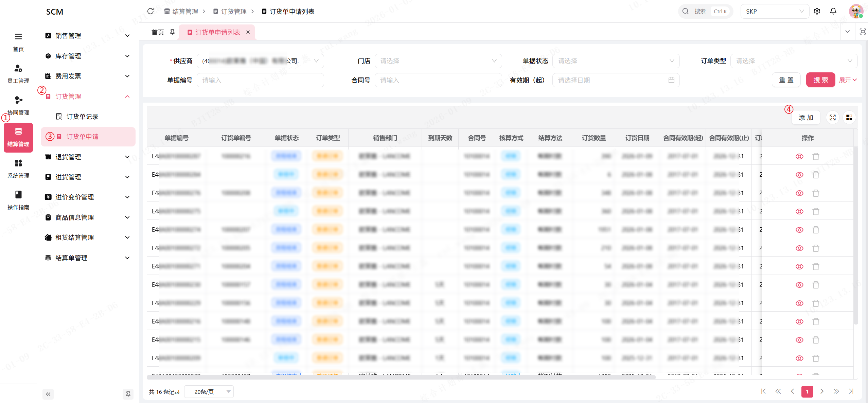Screen dimensions: 868x403
Task: Switch to the 首页 tab
Action: coord(158,32)
